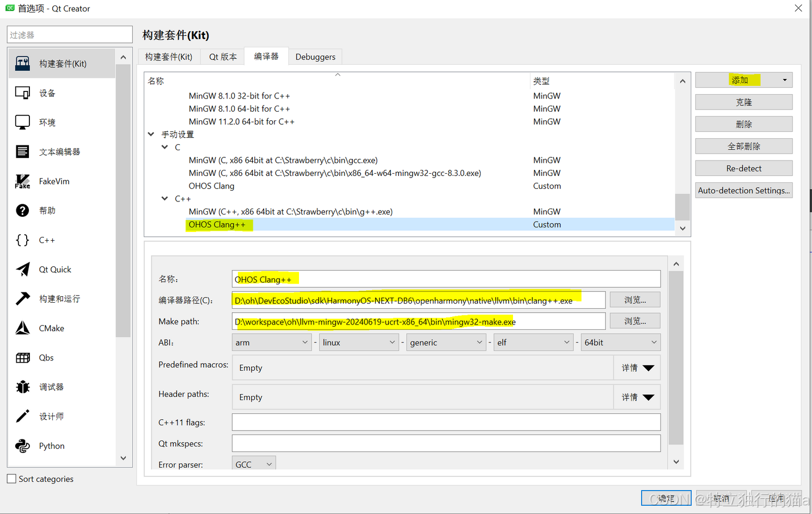Open the Debugger (调试器) bug icon
This screenshot has width=812, height=514.
tap(22, 387)
